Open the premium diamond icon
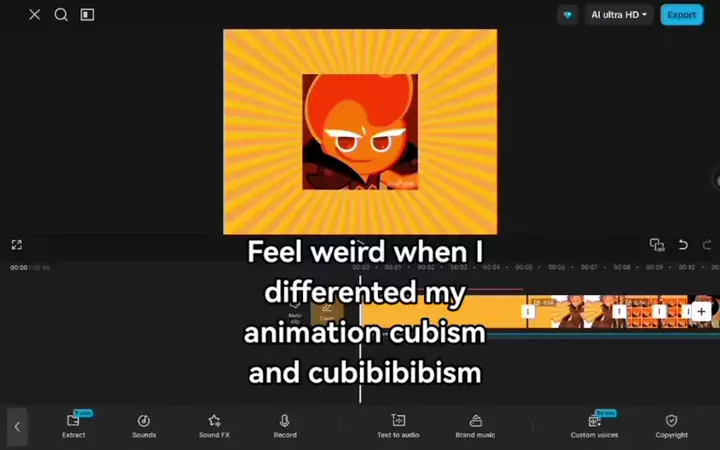The width and height of the screenshot is (720, 450). point(568,15)
